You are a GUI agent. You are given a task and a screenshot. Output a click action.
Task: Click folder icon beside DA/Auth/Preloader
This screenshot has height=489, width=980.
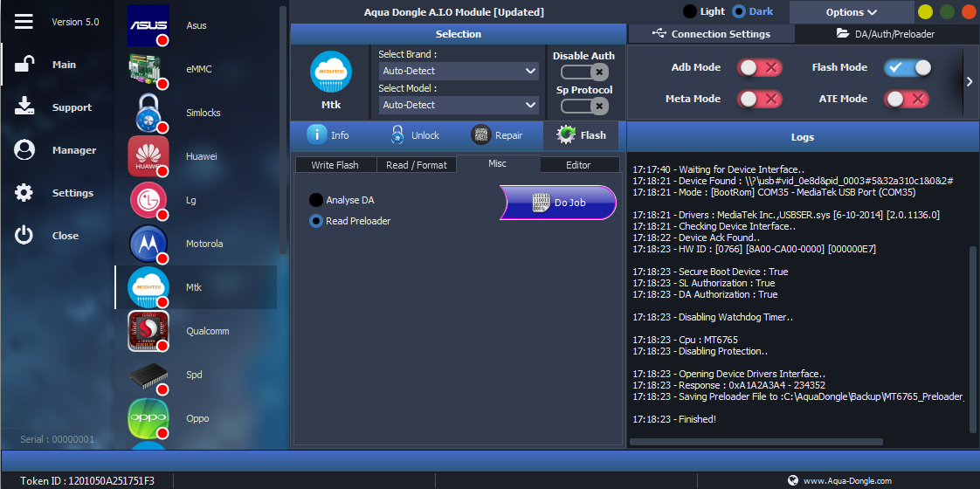(843, 33)
